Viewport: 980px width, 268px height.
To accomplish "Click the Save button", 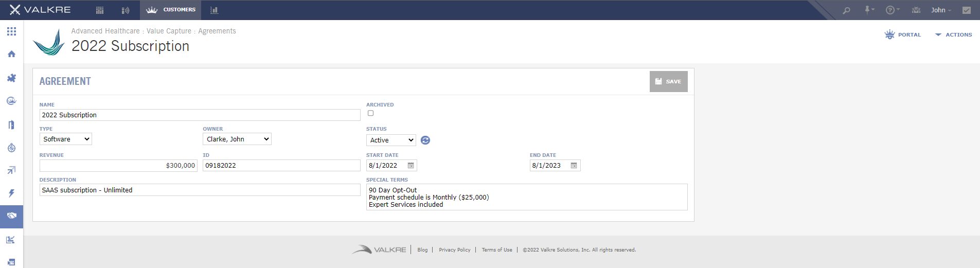I will point(668,81).
